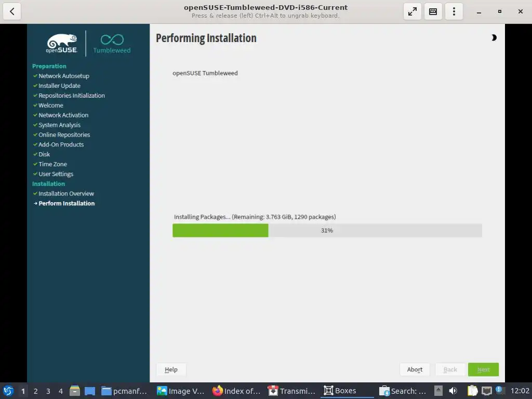Switch to pcmanfm window in taskbar

click(x=124, y=391)
